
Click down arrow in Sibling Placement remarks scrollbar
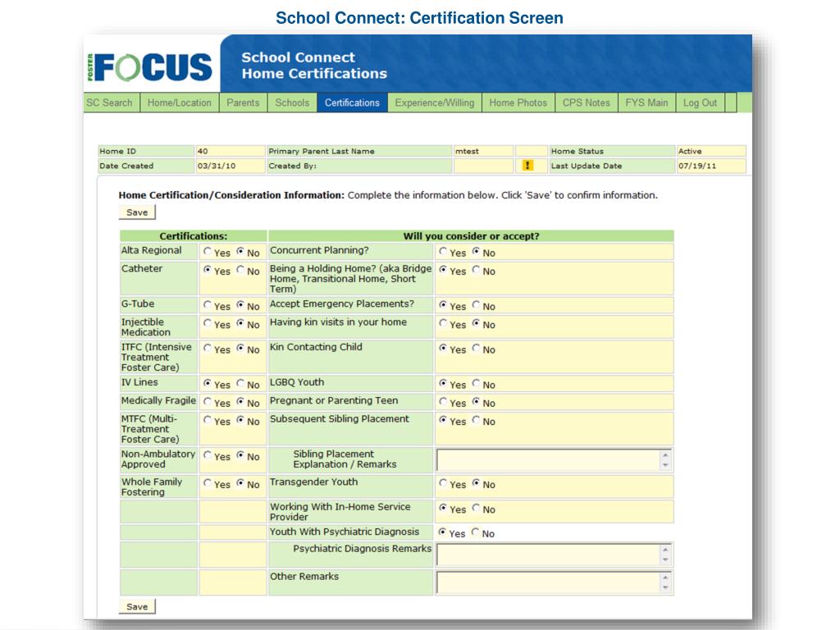click(665, 466)
